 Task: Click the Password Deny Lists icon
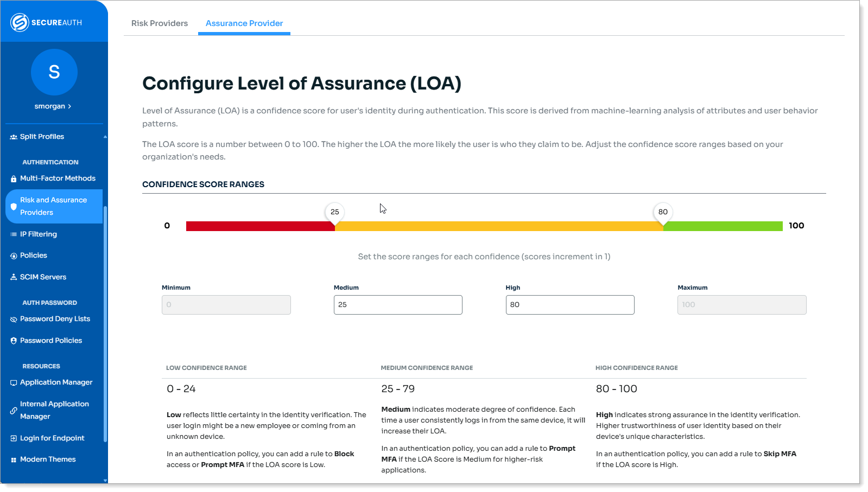[14, 320]
